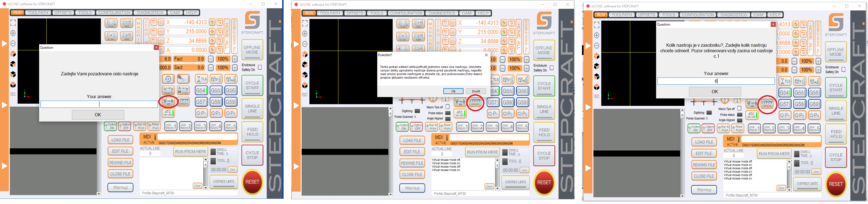The image size is (868, 204).
Task: Open CONFIGURATION tab in left window
Action: click(114, 12)
